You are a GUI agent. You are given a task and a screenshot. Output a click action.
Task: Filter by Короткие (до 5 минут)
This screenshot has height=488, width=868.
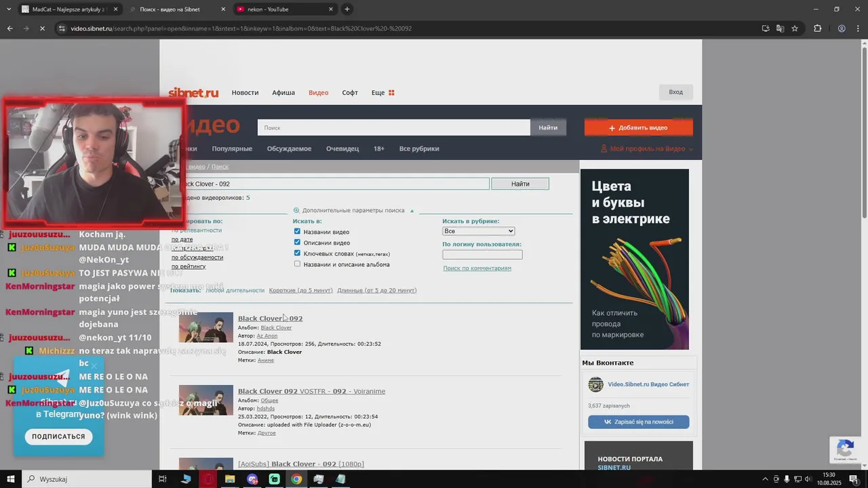coord(301,290)
